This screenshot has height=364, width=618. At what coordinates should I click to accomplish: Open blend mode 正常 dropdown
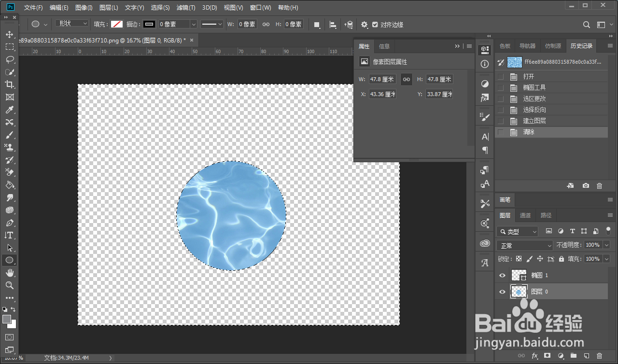tap(525, 245)
